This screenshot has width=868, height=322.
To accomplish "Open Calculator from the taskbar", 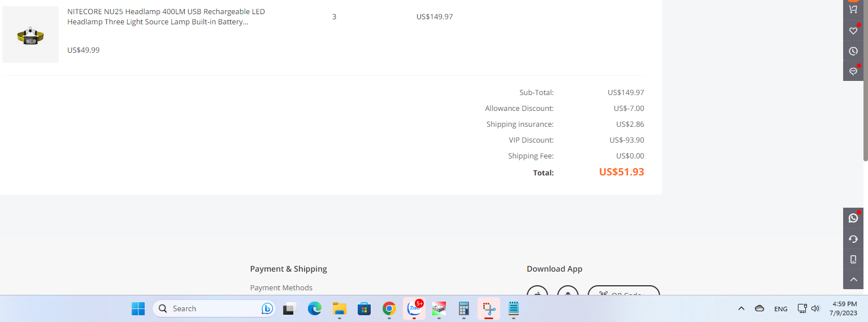I will pos(464,308).
